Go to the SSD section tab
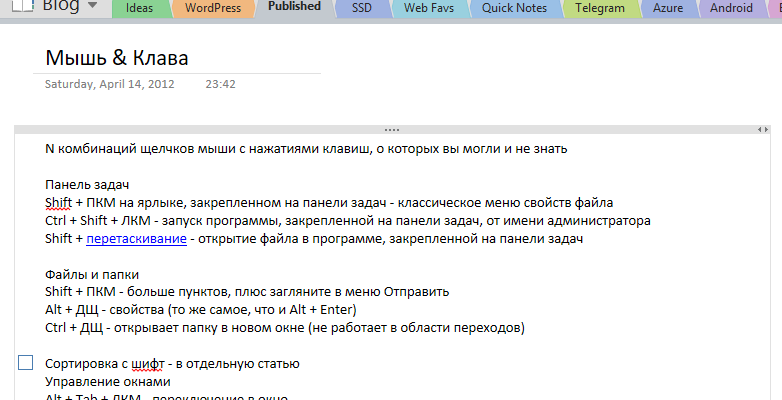This screenshot has height=400, width=782. [363, 8]
